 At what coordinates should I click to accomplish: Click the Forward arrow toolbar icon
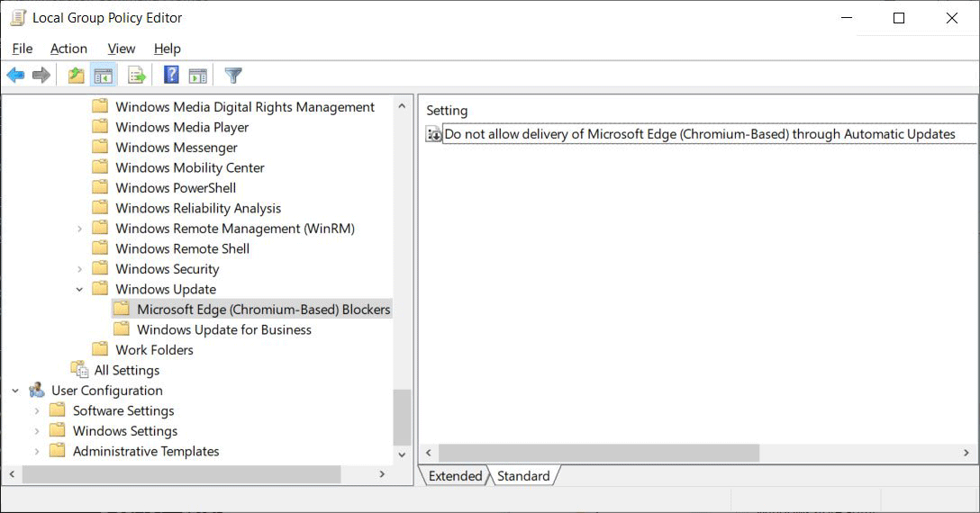tap(41, 76)
